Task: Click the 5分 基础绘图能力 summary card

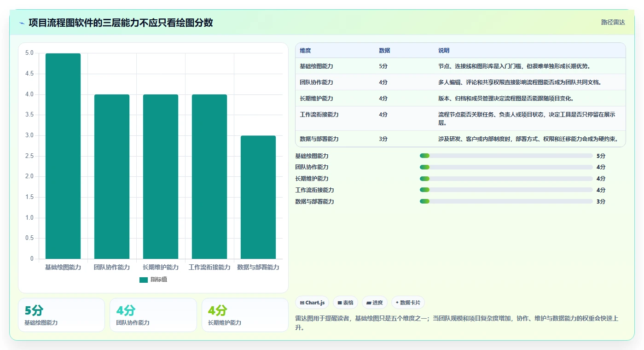Action: [x=62, y=315]
